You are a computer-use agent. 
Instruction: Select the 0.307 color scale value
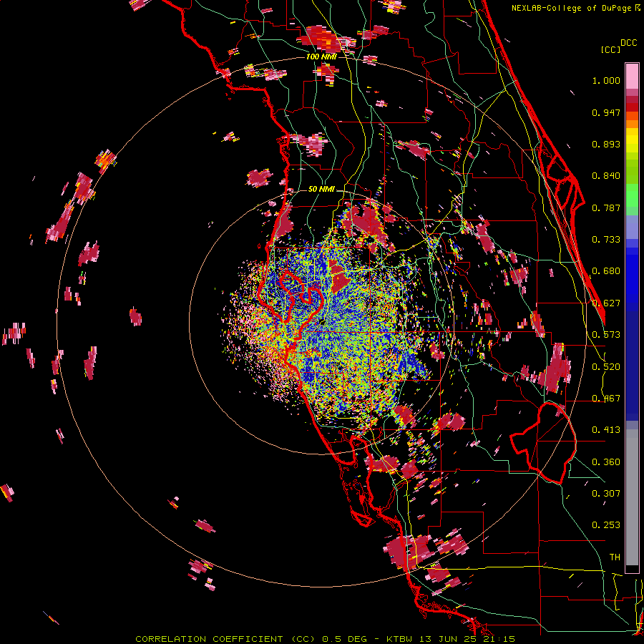(606, 493)
